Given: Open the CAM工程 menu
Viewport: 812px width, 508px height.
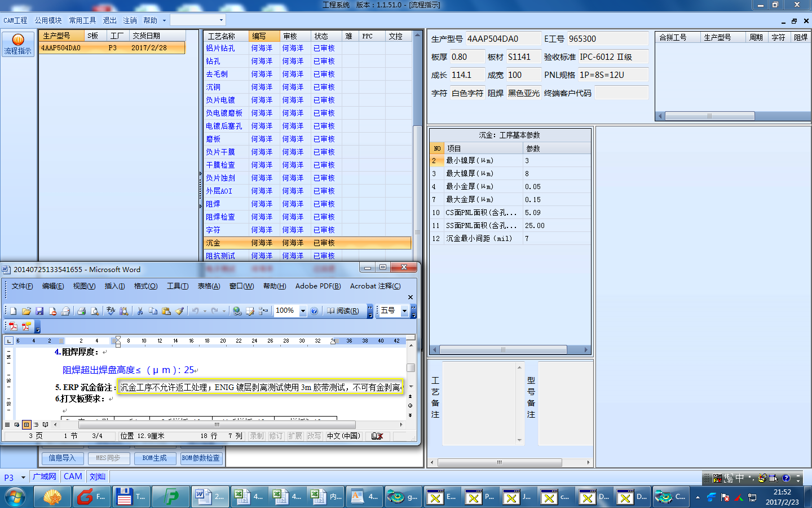Looking at the screenshot, I should click(x=15, y=20).
